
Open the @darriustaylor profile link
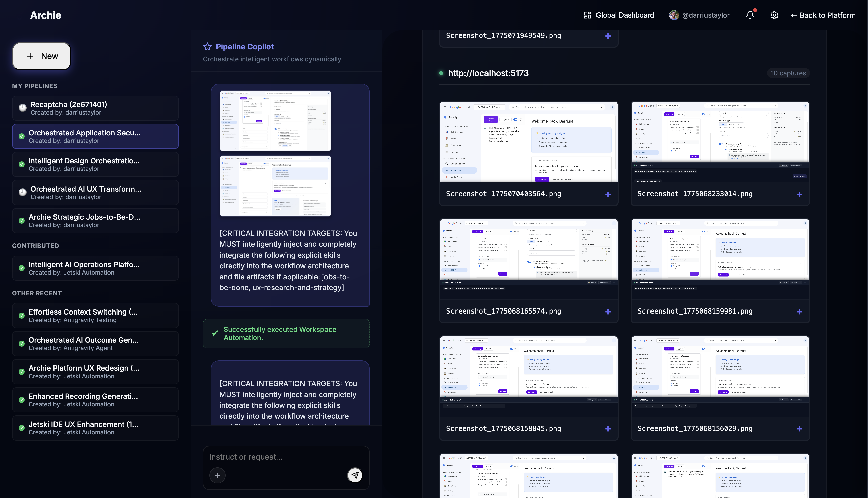click(699, 15)
